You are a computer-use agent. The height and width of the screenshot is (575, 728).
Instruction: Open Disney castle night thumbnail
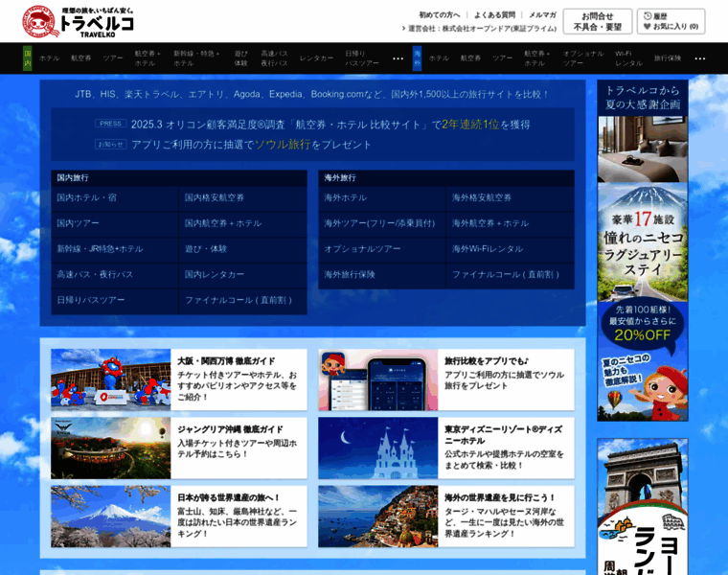pyautogui.click(x=378, y=448)
